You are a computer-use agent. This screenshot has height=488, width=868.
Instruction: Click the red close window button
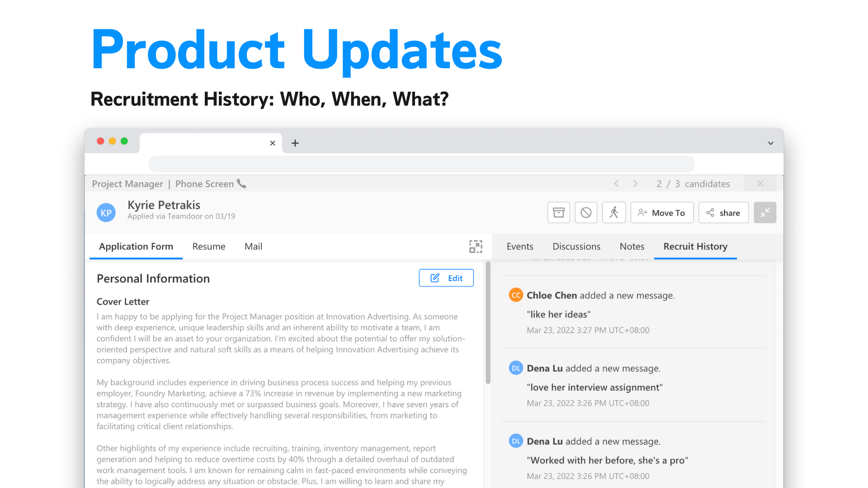(100, 141)
